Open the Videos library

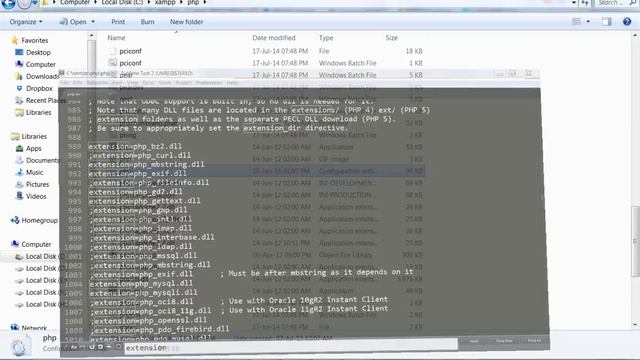(36, 196)
